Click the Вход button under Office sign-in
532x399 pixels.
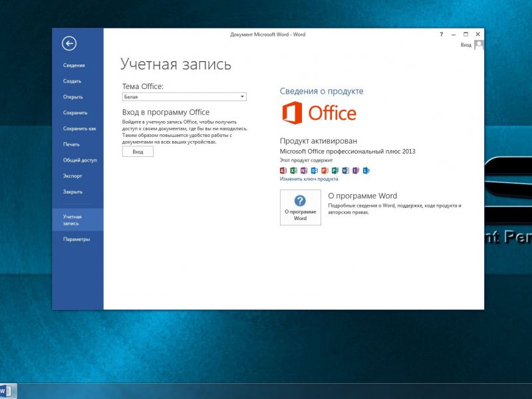(138, 152)
